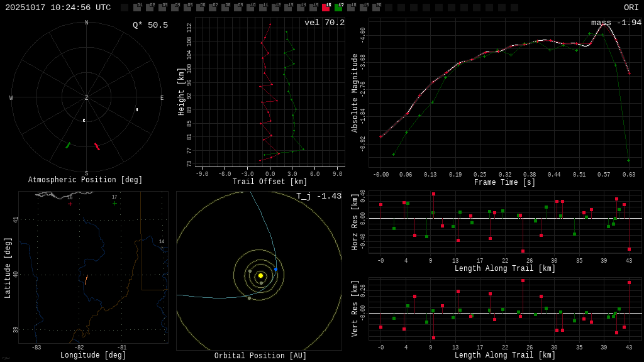Click the red camera 16 indicator square

(326, 8)
